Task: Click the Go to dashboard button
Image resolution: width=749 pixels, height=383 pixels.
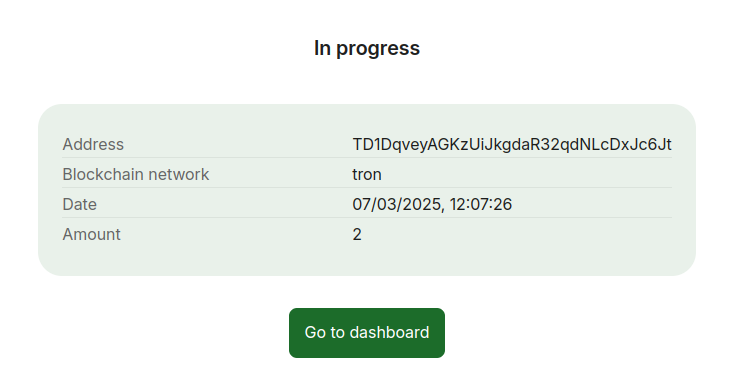Action: [367, 333]
